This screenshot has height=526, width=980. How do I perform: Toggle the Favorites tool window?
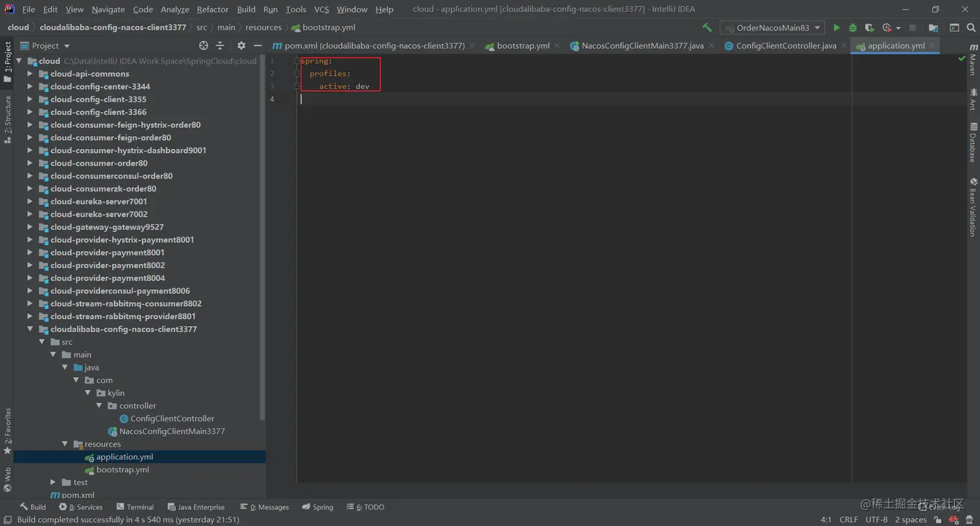tap(7, 431)
